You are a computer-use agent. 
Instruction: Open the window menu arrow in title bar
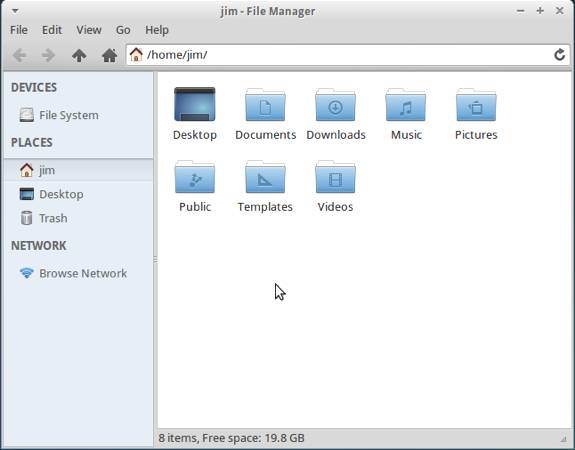coord(15,11)
